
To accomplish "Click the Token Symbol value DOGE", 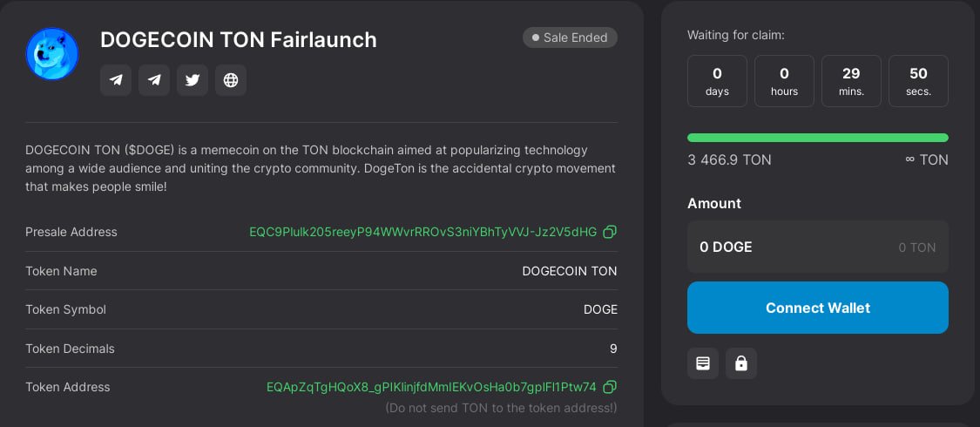I will (x=600, y=309).
